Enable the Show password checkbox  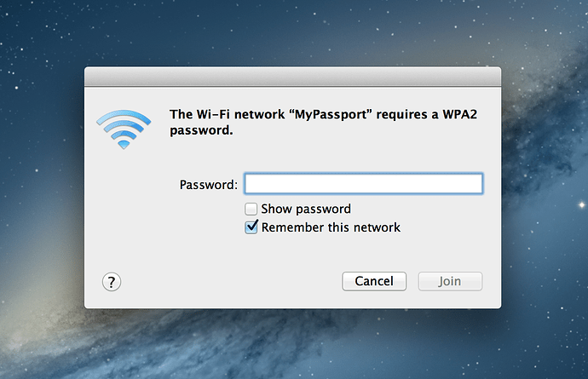click(x=251, y=209)
